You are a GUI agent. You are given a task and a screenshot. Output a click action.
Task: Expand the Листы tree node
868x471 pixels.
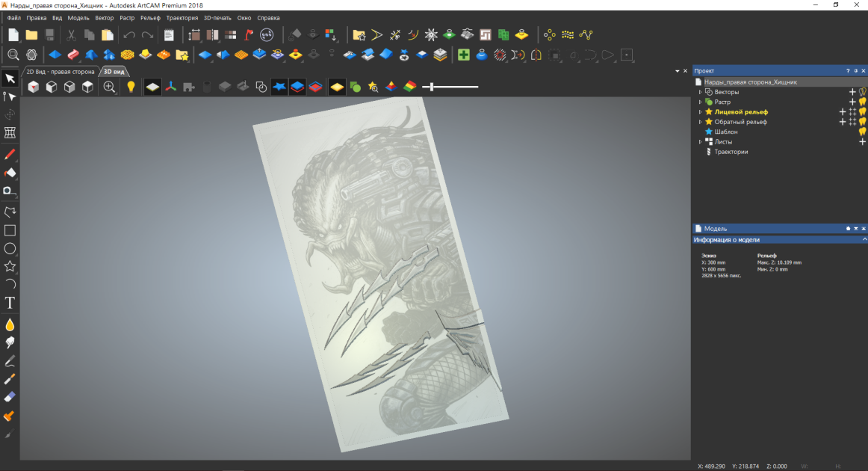[700, 142]
